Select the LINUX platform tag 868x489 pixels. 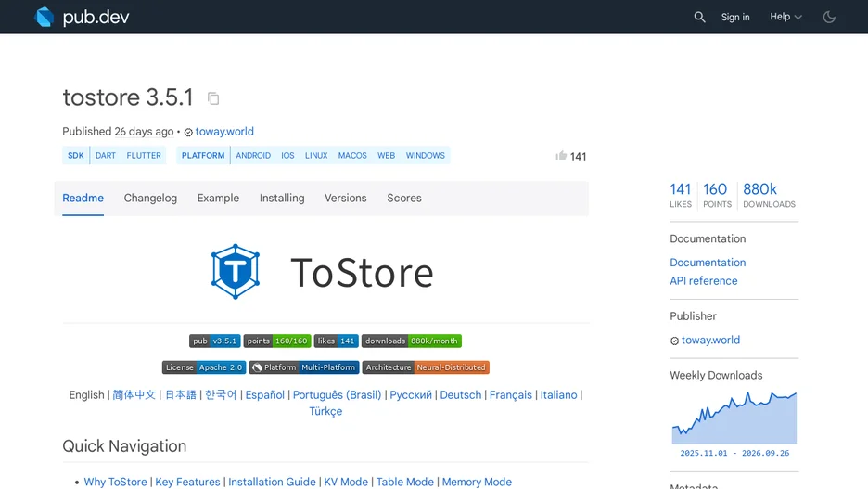point(316,156)
